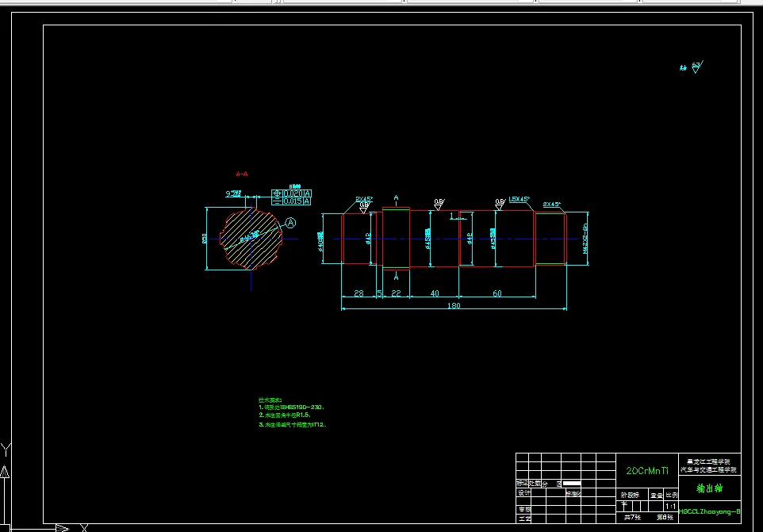Click the 22 length dimension
This screenshot has width=763, height=532.
click(x=396, y=293)
